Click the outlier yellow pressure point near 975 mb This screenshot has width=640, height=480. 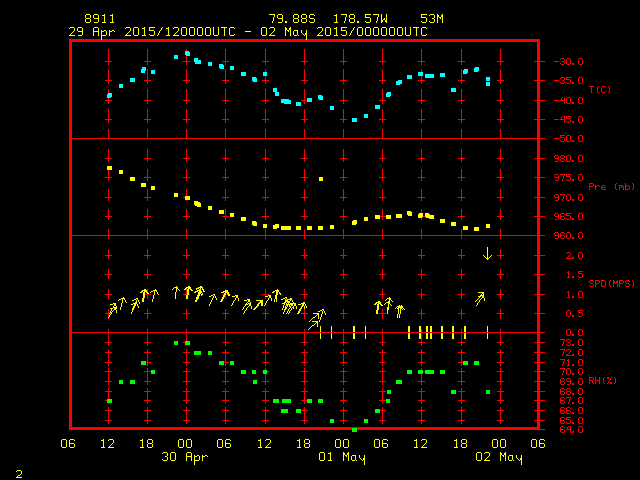coord(321,179)
